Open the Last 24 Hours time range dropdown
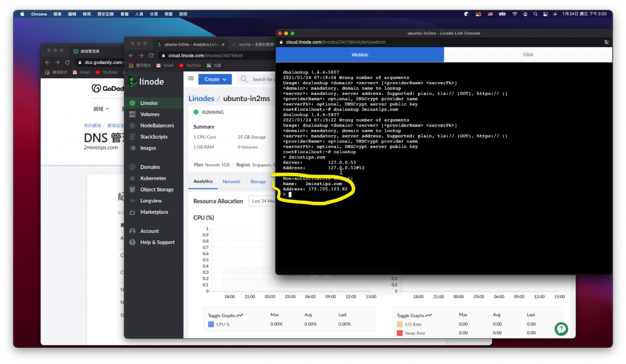The width and height of the screenshot is (626, 364). click(x=262, y=201)
